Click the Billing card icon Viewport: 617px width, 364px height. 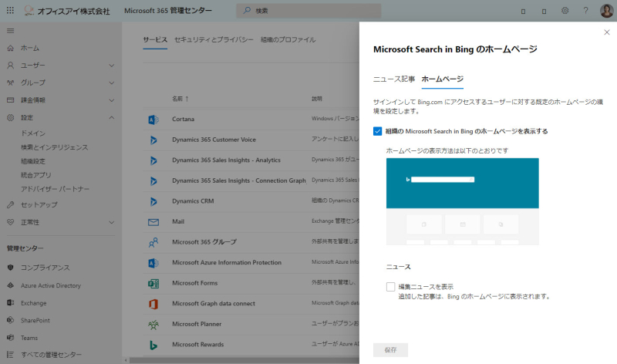pos(10,100)
